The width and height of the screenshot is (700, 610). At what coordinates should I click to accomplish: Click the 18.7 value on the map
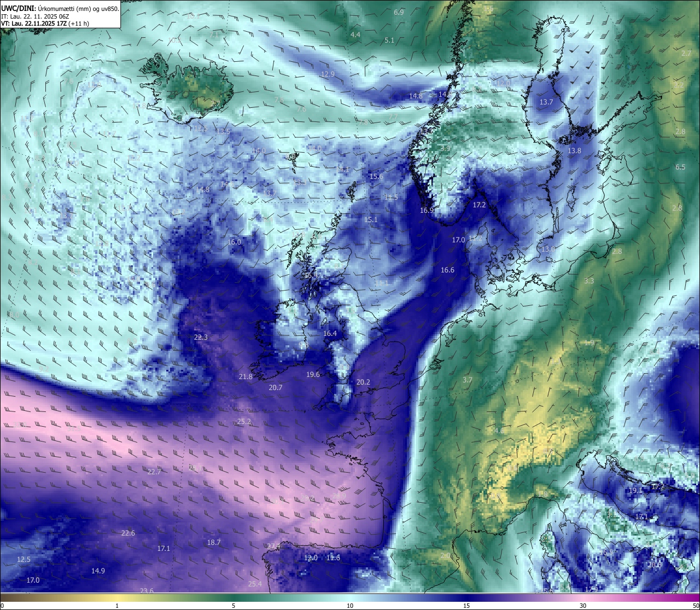point(214,542)
